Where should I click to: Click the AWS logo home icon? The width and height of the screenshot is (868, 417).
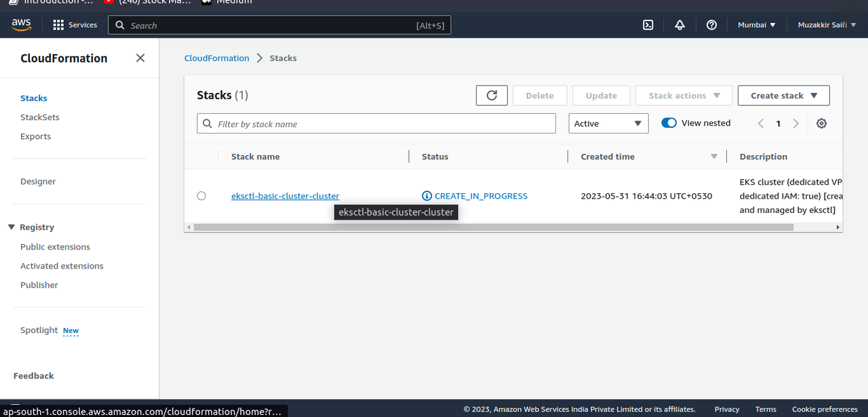click(x=21, y=24)
